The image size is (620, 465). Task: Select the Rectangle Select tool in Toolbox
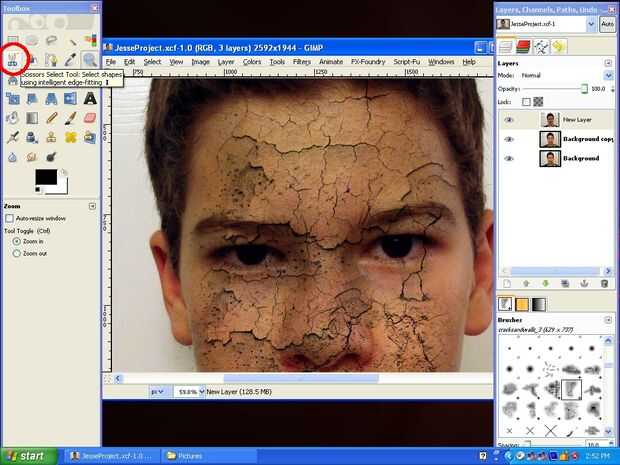[x=13, y=40]
